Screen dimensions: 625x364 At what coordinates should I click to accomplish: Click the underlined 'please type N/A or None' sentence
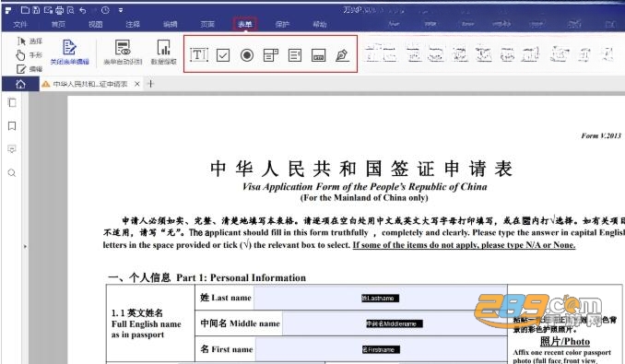464,245
